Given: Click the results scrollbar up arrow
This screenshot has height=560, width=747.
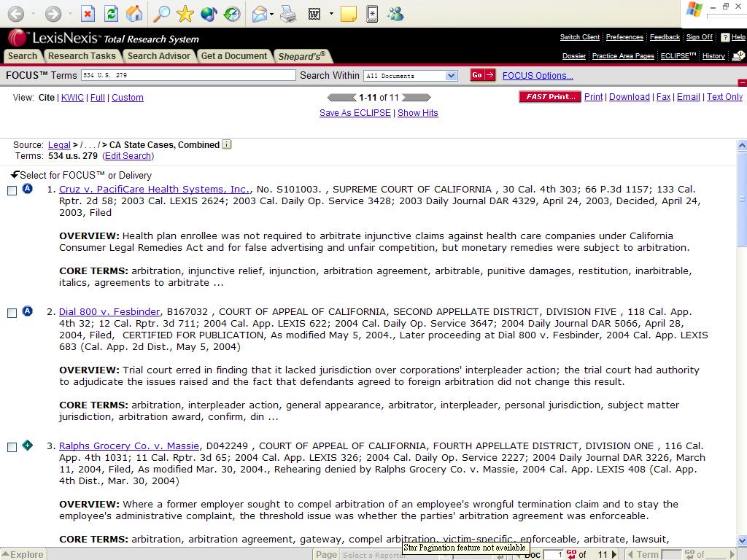Looking at the screenshot, I should [x=742, y=145].
